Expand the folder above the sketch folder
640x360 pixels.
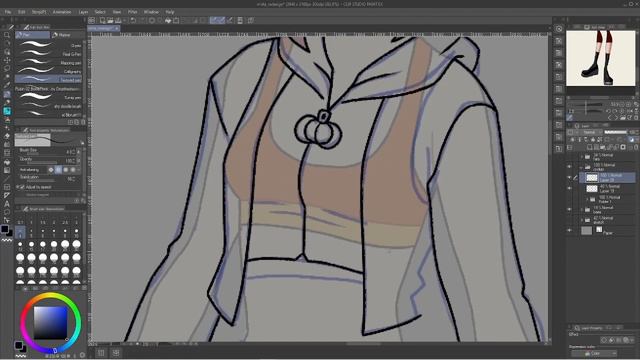(582, 209)
